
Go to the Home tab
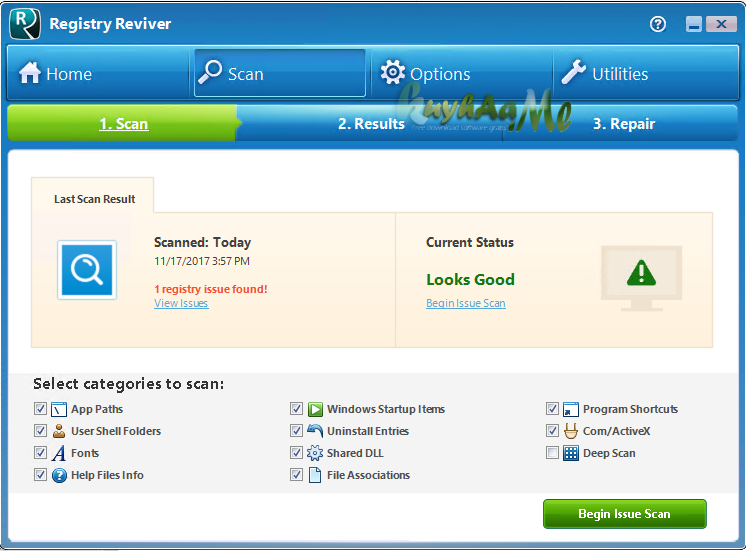pos(98,73)
